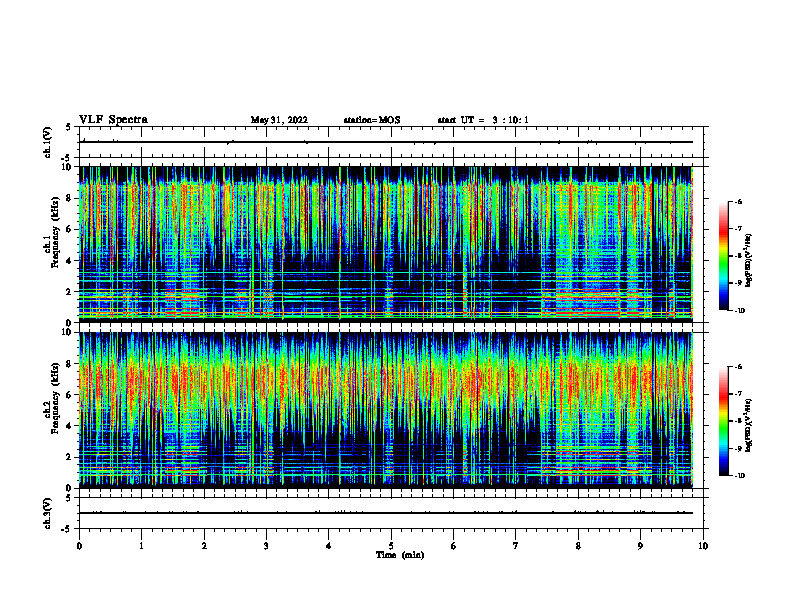Screen dimensions: 792x612
Task: Click the "VLF Spectra" title text
Action: coord(113,120)
